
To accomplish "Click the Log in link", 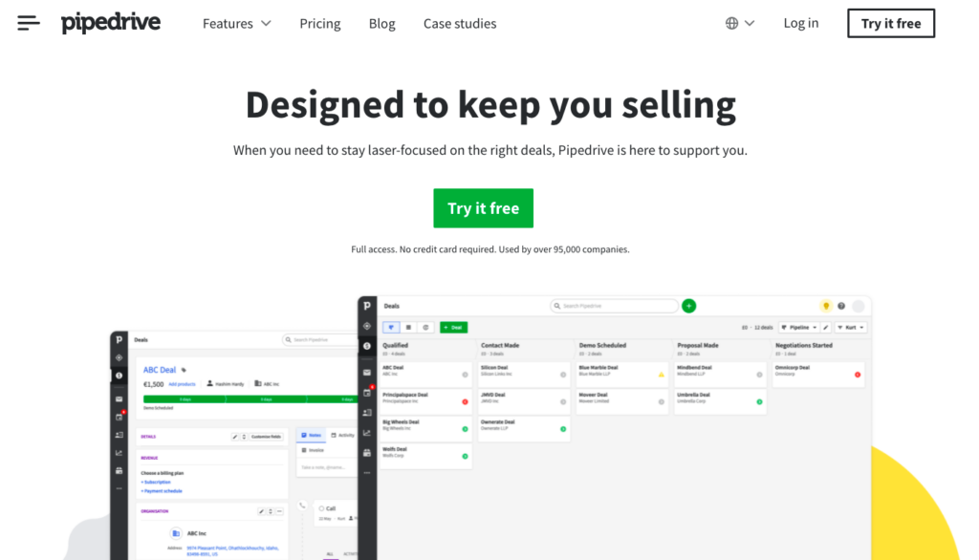I will [x=800, y=23].
